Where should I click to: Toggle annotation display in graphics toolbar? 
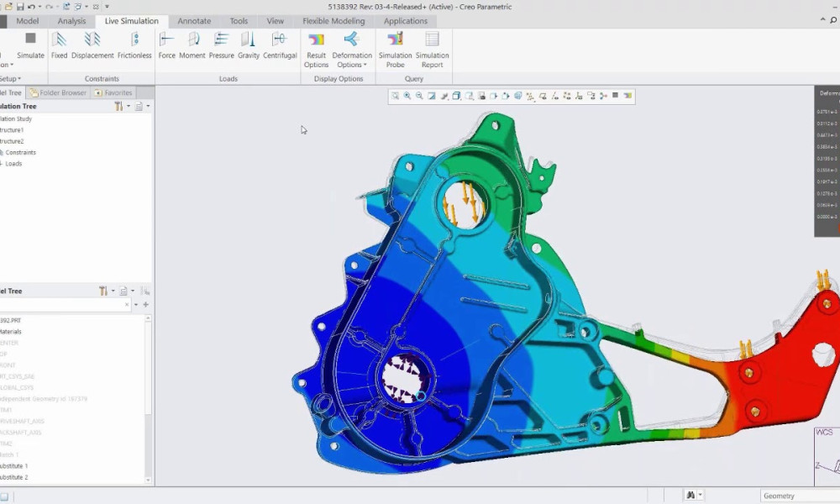pyautogui.click(x=591, y=96)
